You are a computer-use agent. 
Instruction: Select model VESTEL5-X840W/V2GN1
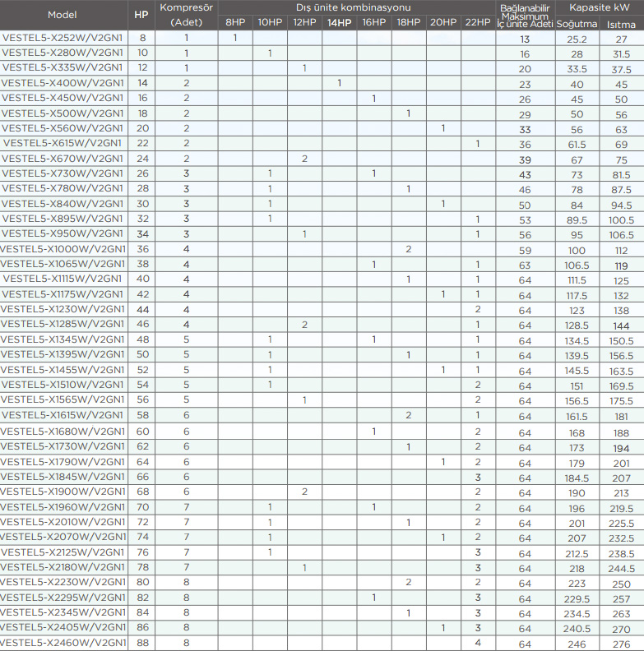coord(63,204)
